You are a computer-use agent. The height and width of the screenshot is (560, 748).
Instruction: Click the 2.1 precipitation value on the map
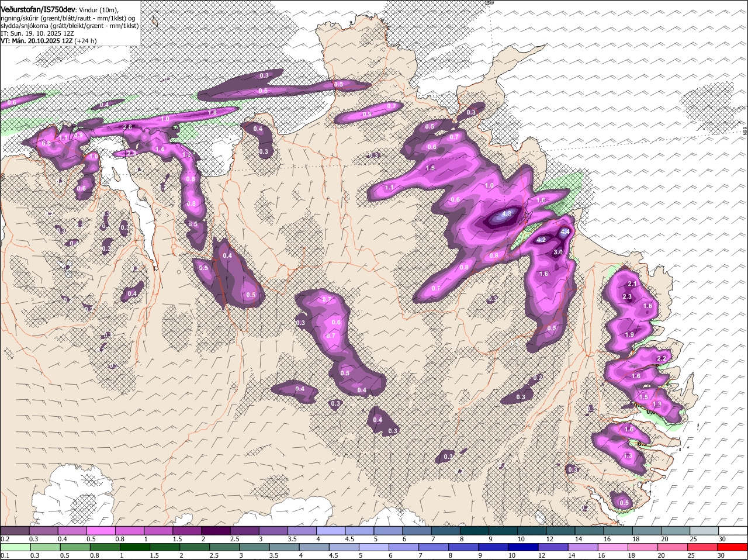[632, 284]
